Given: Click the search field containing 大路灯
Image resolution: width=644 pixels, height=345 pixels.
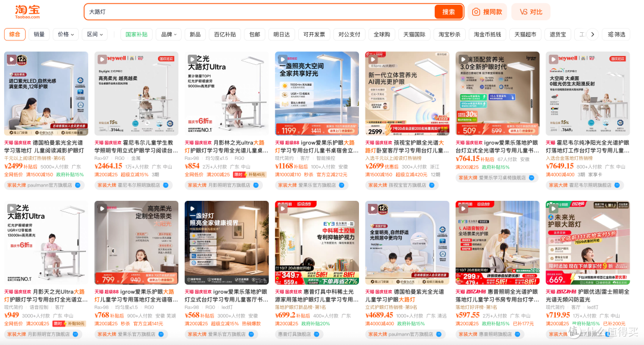Looking at the screenshot, I should tap(260, 12).
